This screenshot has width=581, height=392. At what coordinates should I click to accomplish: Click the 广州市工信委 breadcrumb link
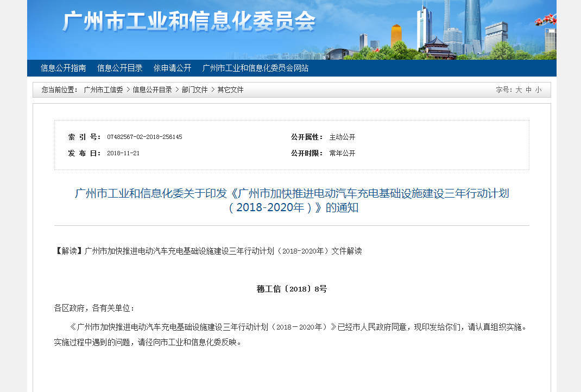(x=103, y=90)
